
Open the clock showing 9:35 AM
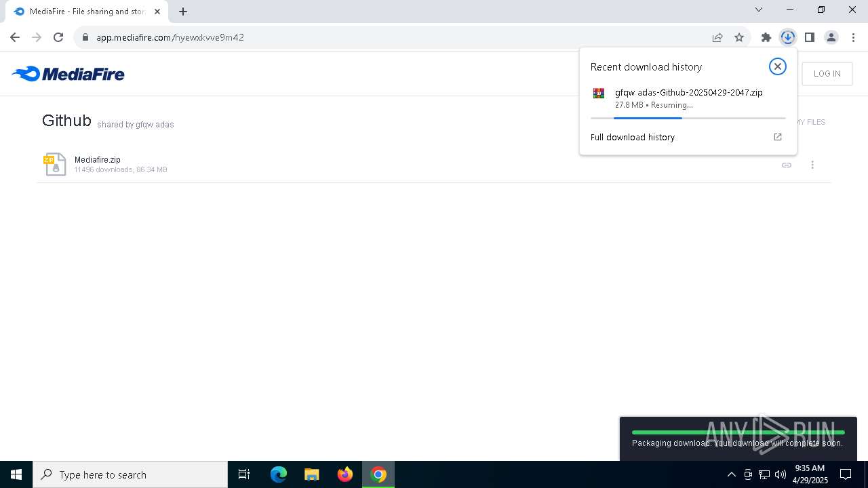[x=810, y=474]
